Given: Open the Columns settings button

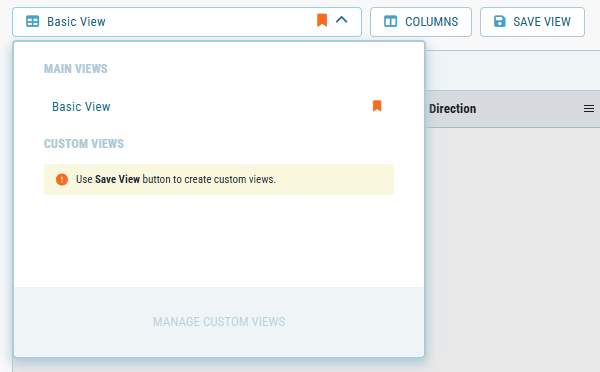Looking at the screenshot, I should [421, 22].
